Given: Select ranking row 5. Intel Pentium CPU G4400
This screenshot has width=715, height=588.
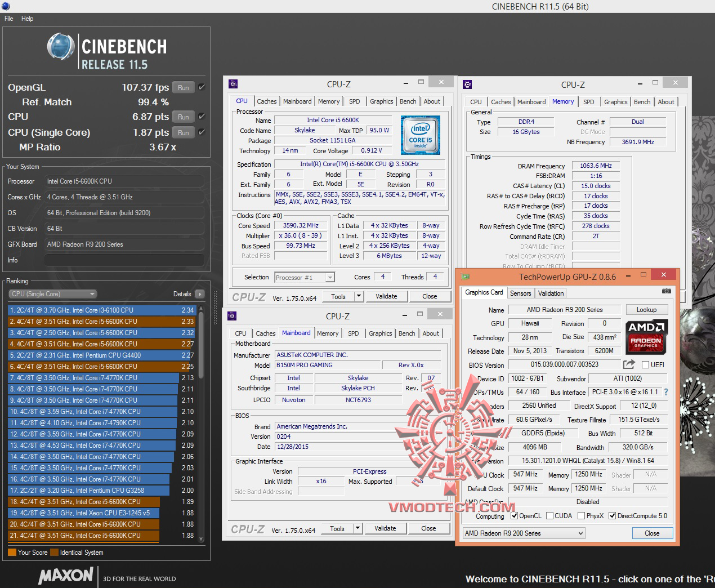Looking at the screenshot, I should tap(101, 355).
